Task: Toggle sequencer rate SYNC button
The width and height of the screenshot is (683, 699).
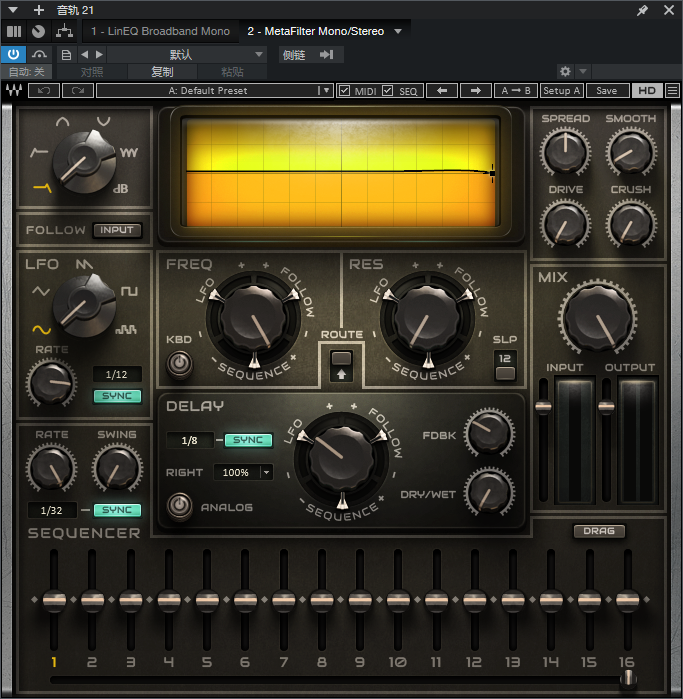Action: click(x=117, y=510)
